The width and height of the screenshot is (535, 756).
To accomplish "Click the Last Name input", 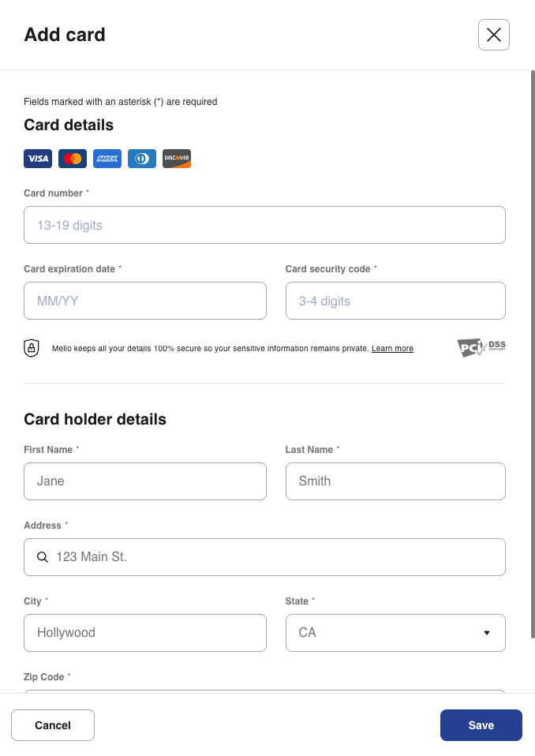I will click(x=395, y=481).
